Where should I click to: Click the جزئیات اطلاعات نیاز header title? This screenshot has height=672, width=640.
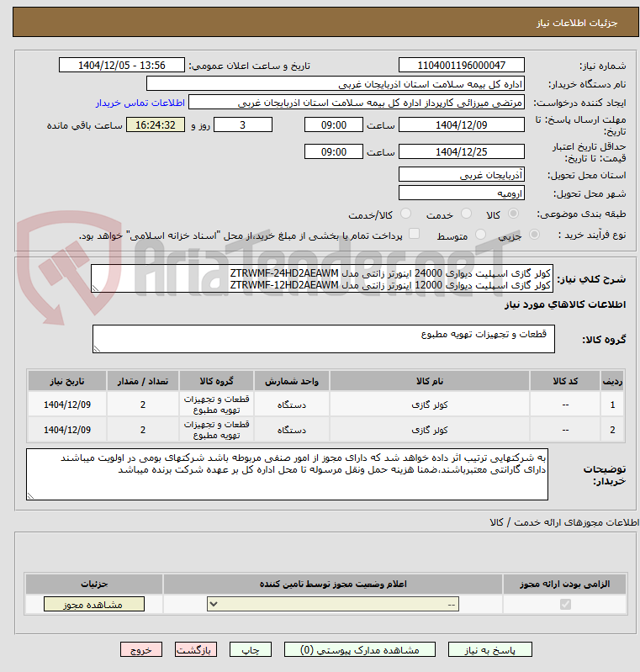(577, 23)
